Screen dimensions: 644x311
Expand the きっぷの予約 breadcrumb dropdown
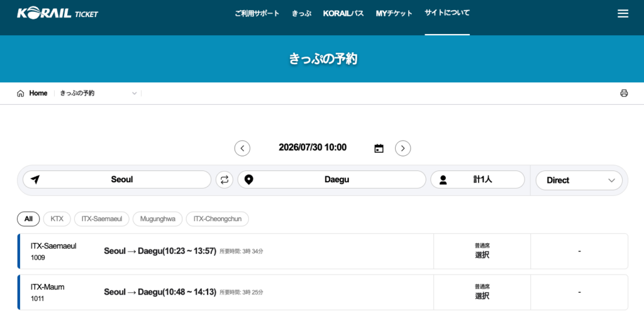point(134,94)
